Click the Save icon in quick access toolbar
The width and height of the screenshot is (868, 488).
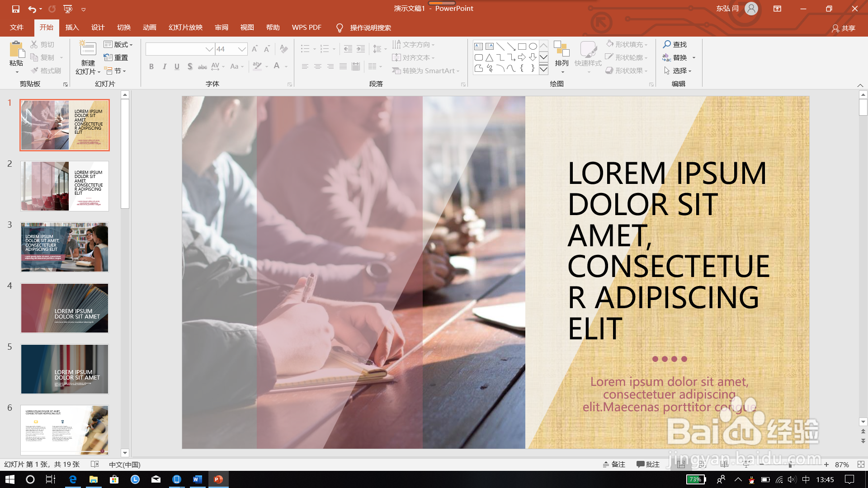click(x=16, y=9)
